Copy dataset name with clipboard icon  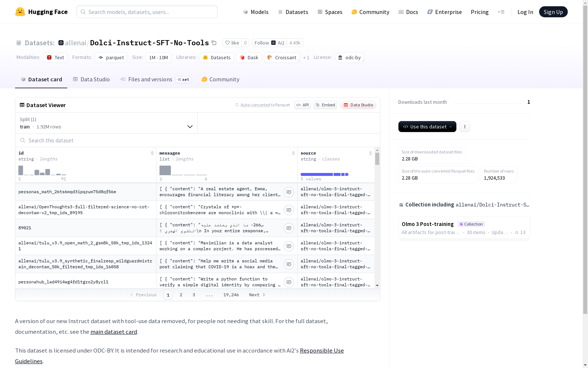[214, 43]
